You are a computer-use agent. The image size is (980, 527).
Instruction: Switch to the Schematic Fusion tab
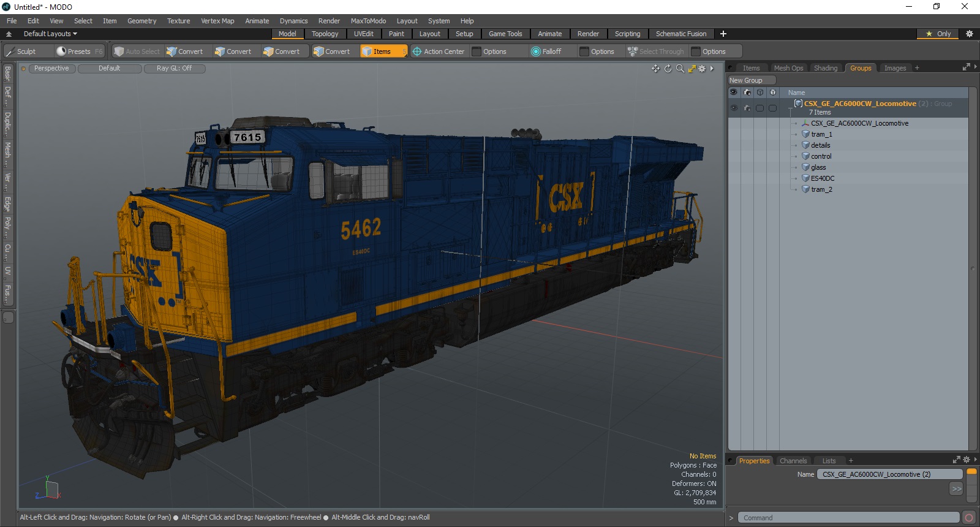tap(681, 34)
